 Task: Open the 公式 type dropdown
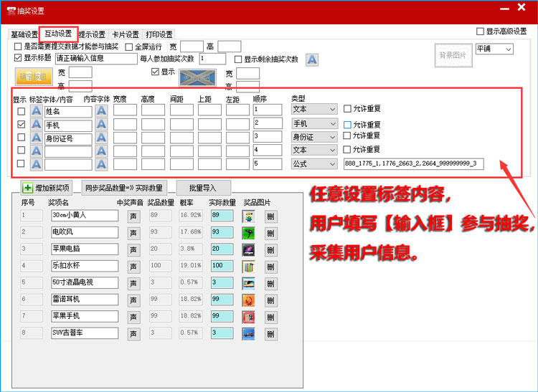(x=313, y=164)
